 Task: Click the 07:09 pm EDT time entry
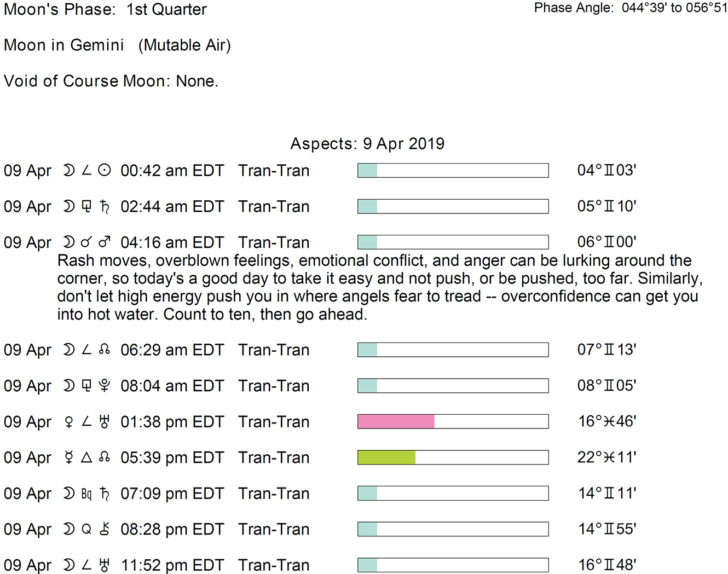pos(172,494)
